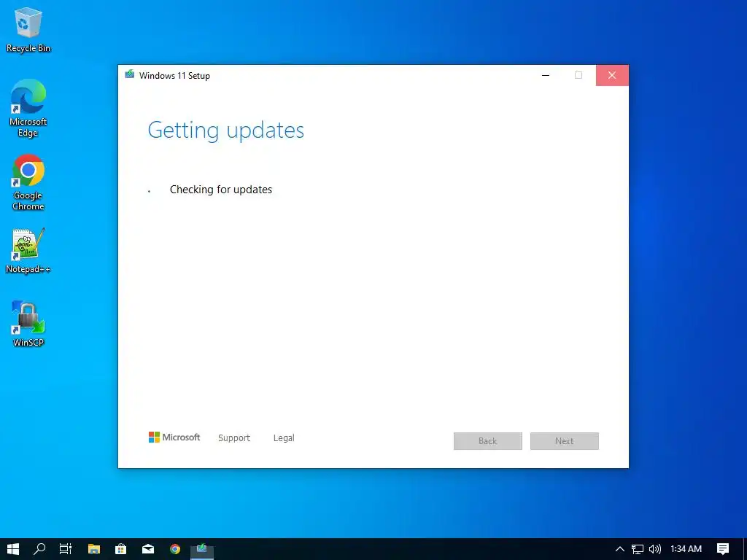Click the 'Windows 11 Setup' window title
Screen dimensions: 747x560
click(x=174, y=76)
